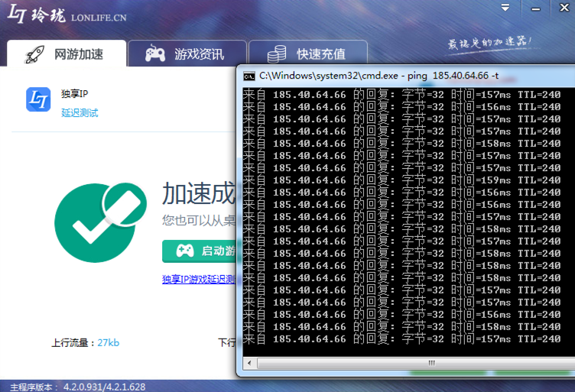Open the 独享IP游戏延迟测试 link
Viewport: 575px width, 392px height.
pyautogui.click(x=199, y=280)
